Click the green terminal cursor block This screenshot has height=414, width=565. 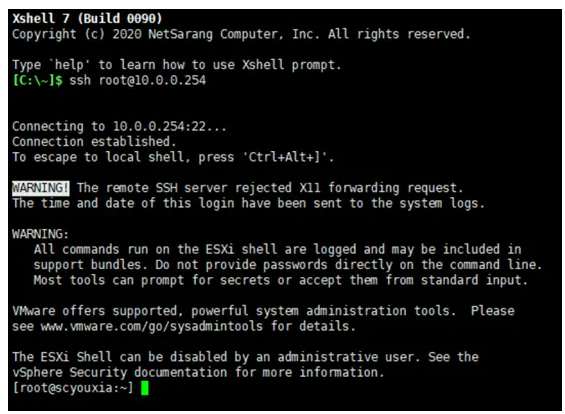pyautogui.click(x=144, y=388)
